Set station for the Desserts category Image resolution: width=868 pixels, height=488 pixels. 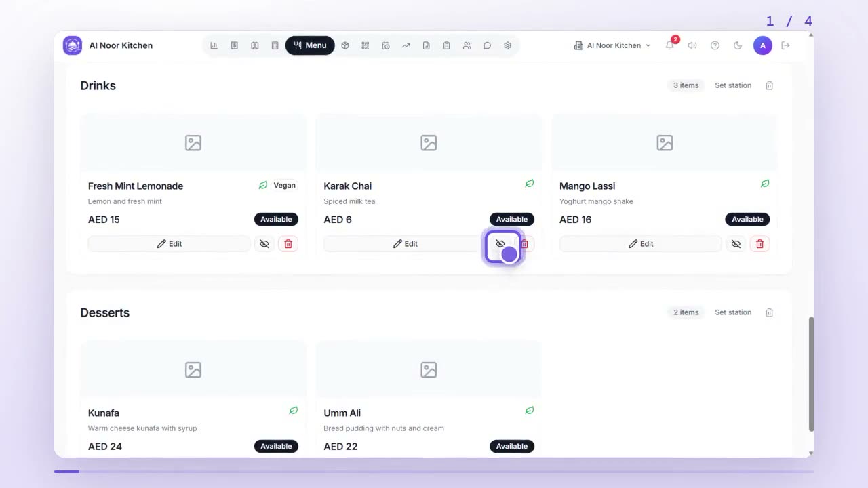[x=733, y=312]
